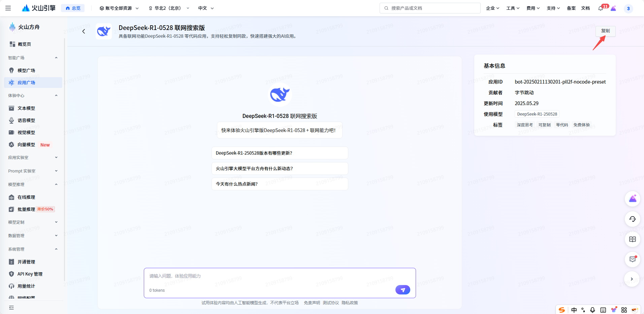Ask DeepSeek-R1-250528版本有哪些更新?

(280, 153)
